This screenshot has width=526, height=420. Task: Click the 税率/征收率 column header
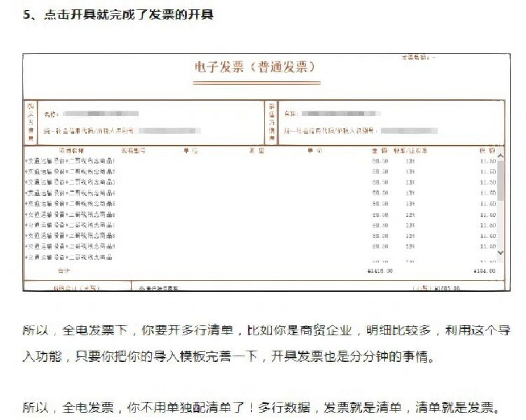[x=410, y=150]
